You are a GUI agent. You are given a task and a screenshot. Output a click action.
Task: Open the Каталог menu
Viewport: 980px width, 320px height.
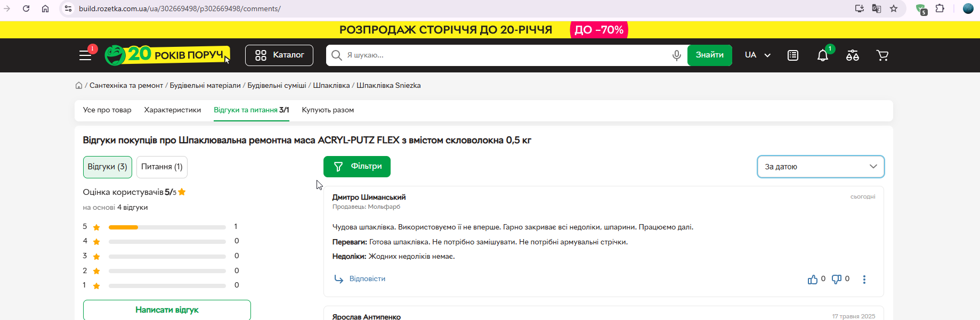point(279,55)
